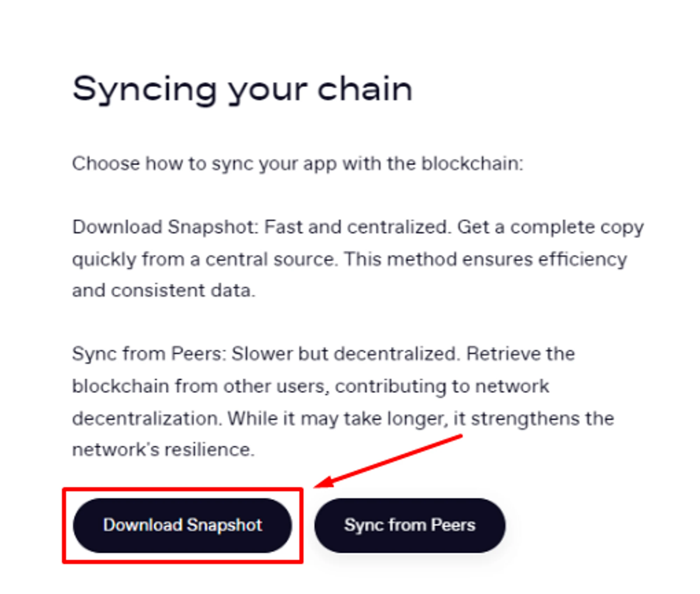Screen dimensions: 700x594
Task: Click the phrase "This method ensures efficiency"
Action: [485, 260]
